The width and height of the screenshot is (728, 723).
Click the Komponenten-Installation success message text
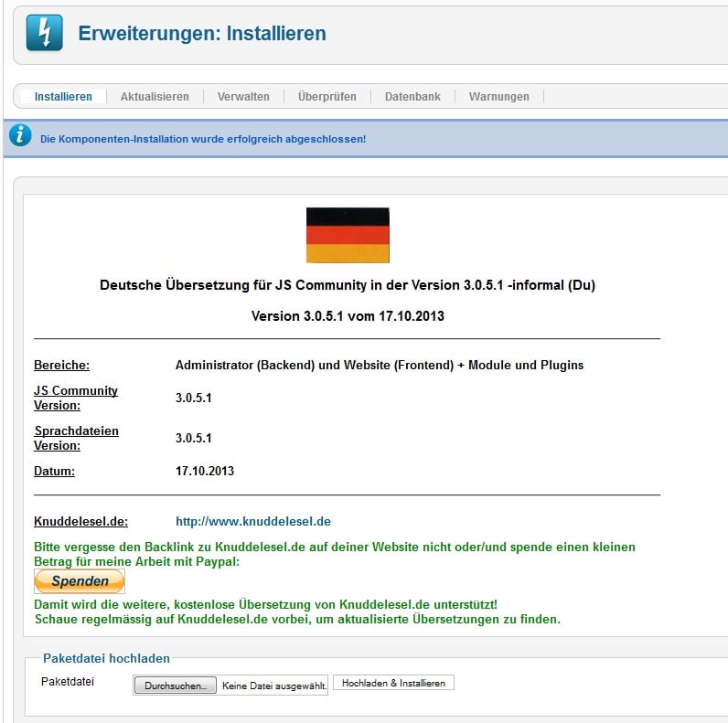pos(203,139)
